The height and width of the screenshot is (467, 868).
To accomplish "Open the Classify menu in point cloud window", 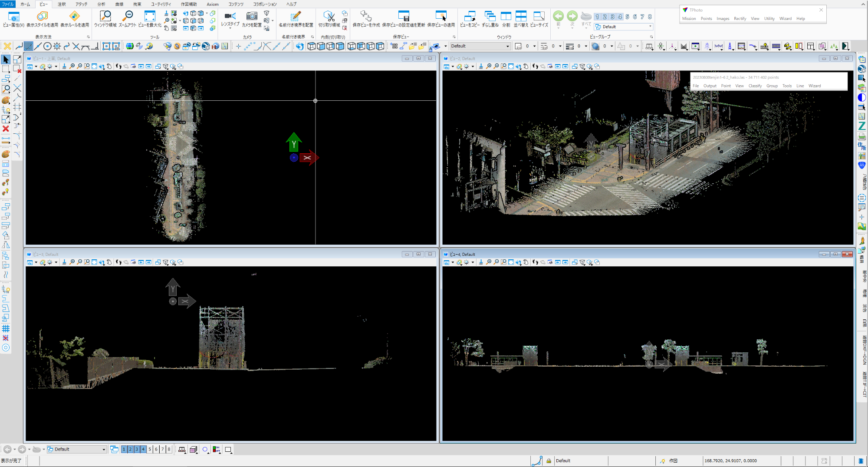I will (755, 86).
